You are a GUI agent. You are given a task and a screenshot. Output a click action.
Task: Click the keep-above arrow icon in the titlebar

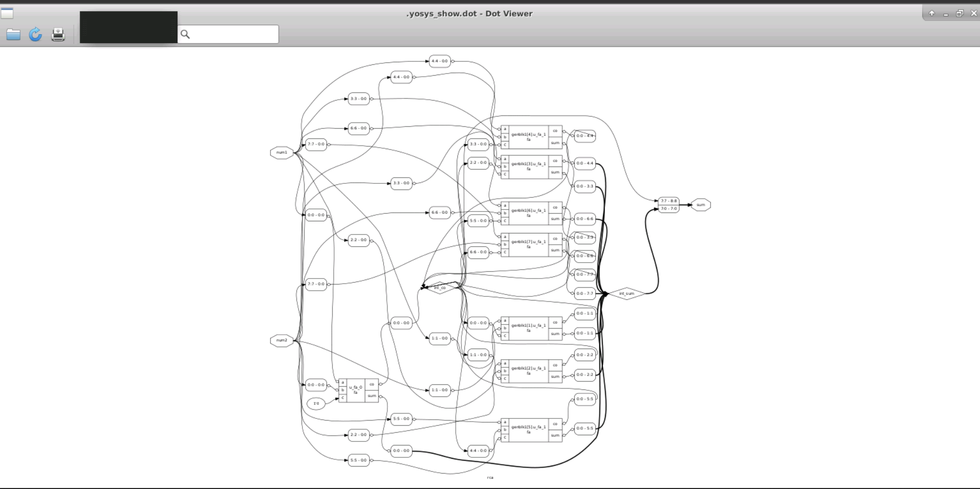(x=932, y=13)
